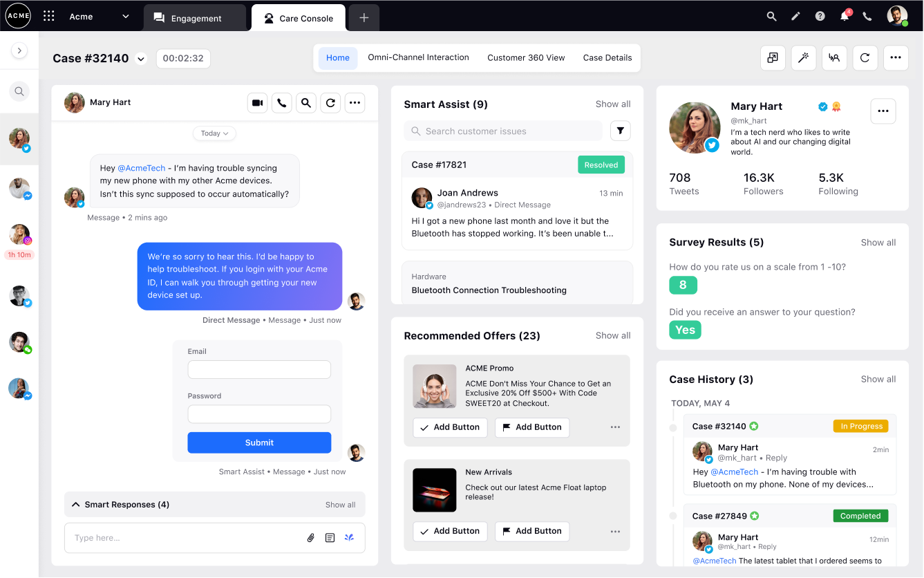This screenshot has width=924, height=578.
Task: Open the Instagram conversation marked 1h 10m
Action: tap(19, 235)
